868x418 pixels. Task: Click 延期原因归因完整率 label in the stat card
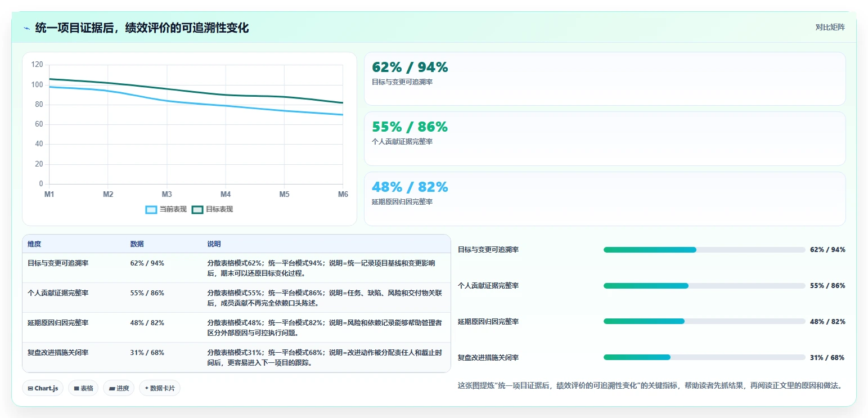[x=402, y=202]
